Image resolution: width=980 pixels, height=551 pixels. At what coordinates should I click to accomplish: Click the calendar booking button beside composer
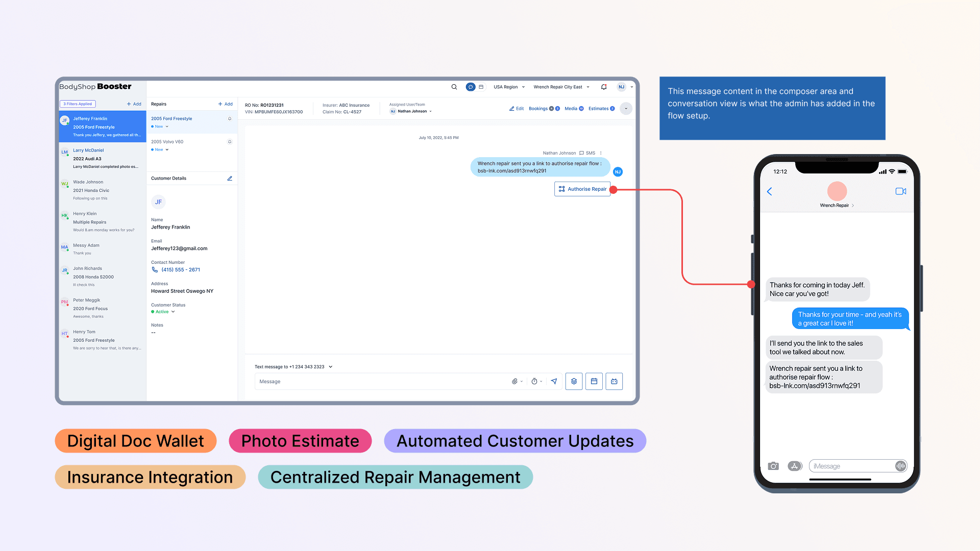(x=594, y=382)
